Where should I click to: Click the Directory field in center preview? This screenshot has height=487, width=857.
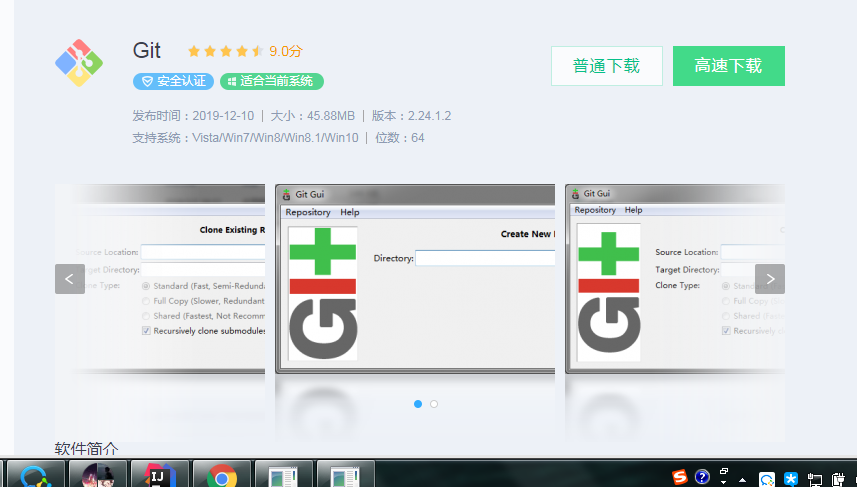click(485, 258)
